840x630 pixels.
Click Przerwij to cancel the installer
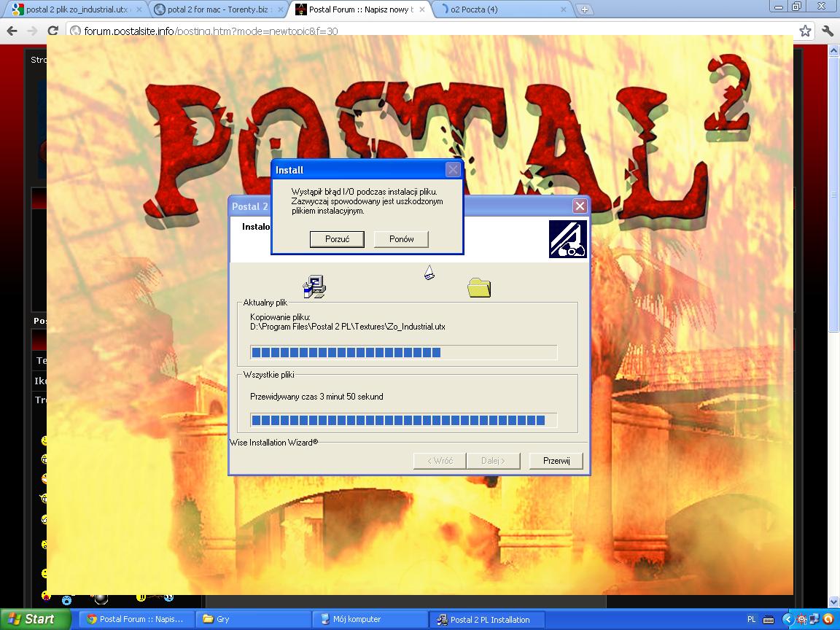[x=556, y=461]
